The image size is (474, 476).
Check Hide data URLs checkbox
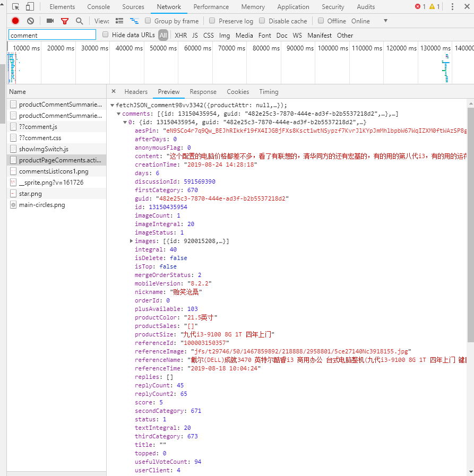pyautogui.click(x=106, y=34)
